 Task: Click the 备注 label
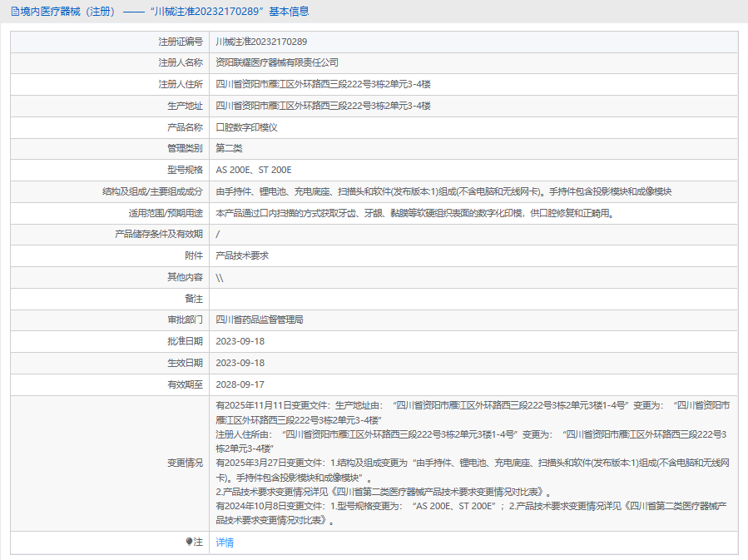(x=194, y=299)
